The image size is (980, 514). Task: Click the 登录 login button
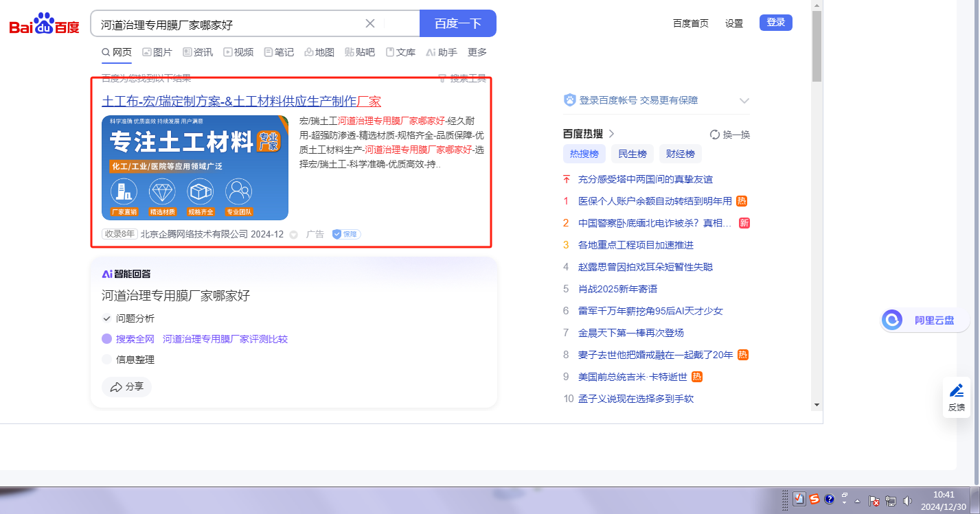(775, 23)
